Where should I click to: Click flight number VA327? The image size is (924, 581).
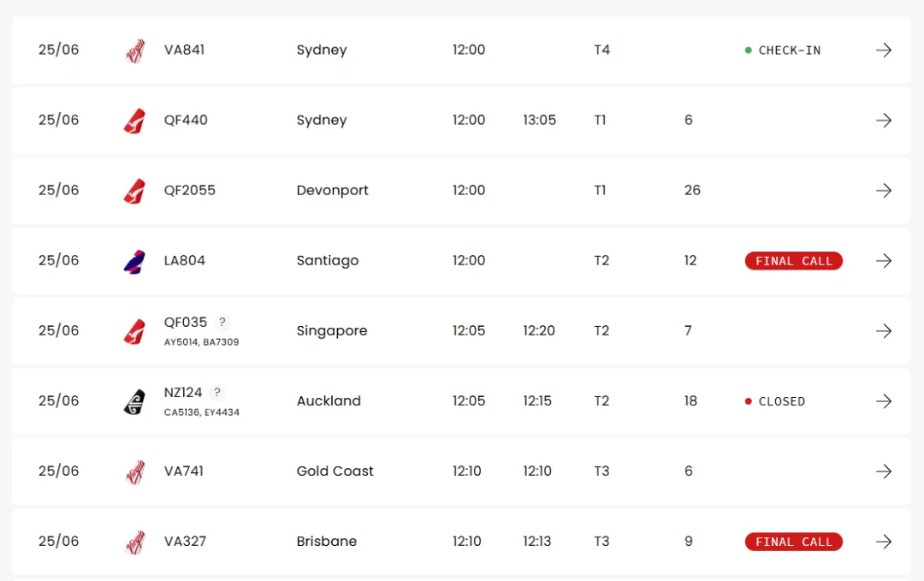coord(185,541)
